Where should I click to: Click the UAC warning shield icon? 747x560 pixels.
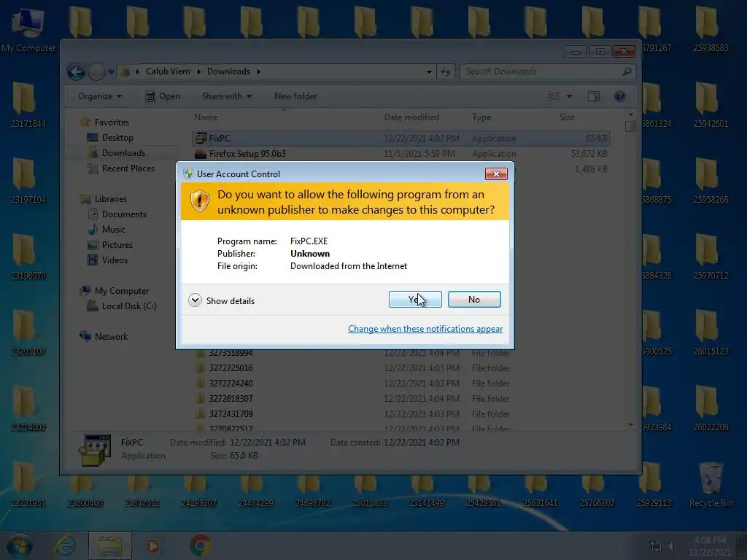tap(199, 201)
